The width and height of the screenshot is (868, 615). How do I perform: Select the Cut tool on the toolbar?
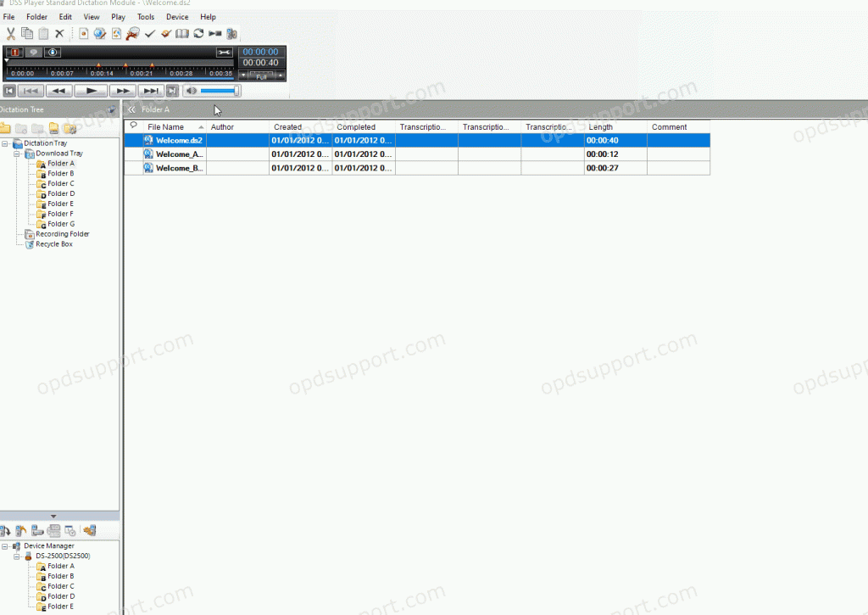pyautogui.click(x=12, y=33)
